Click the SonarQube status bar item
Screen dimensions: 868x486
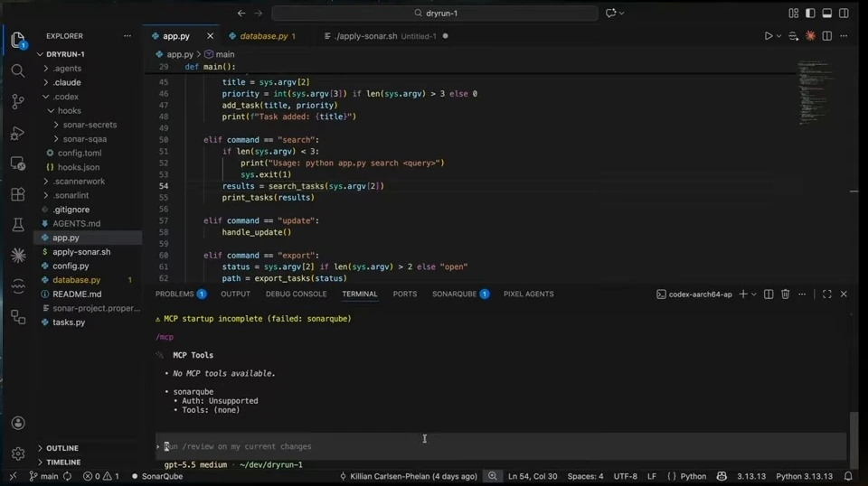pos(156,476)
